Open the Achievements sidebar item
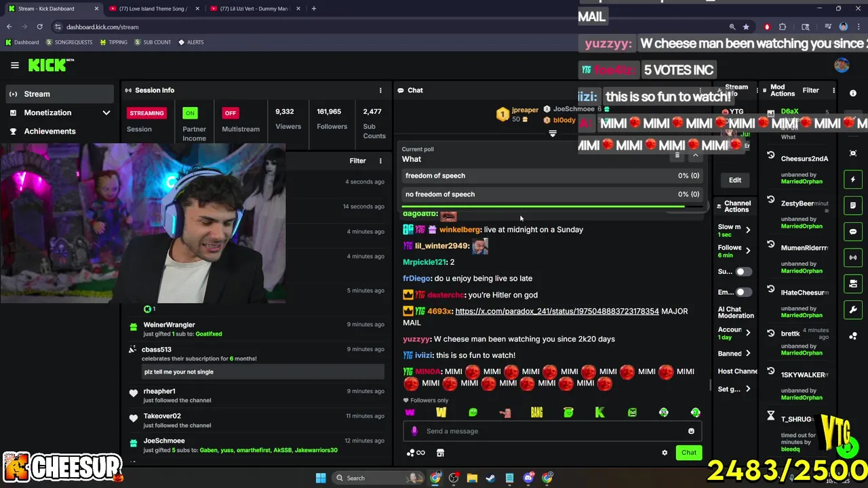The image size is (868, 488). pos(60,131)
